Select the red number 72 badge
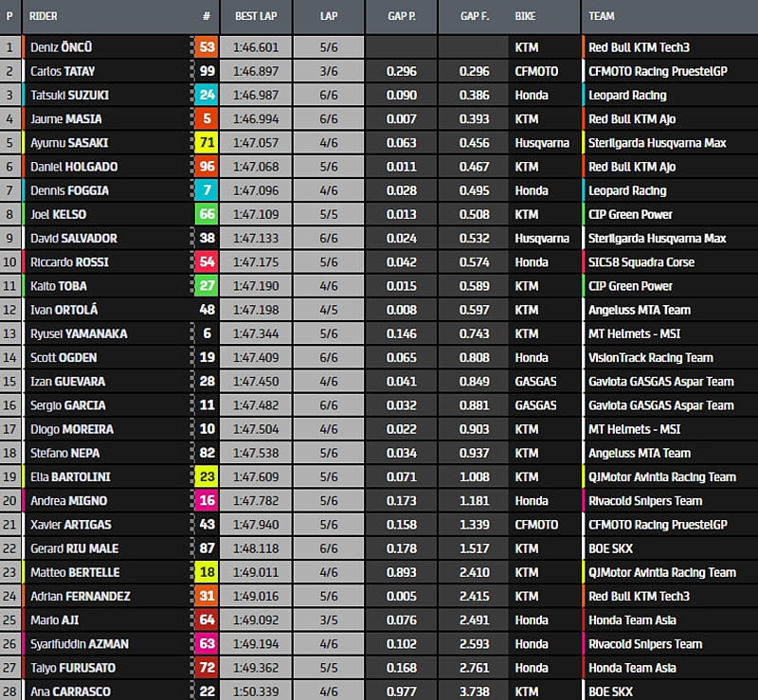Viewport: 758px width, 700px height. pyautogui.click(x=207, y=668)
